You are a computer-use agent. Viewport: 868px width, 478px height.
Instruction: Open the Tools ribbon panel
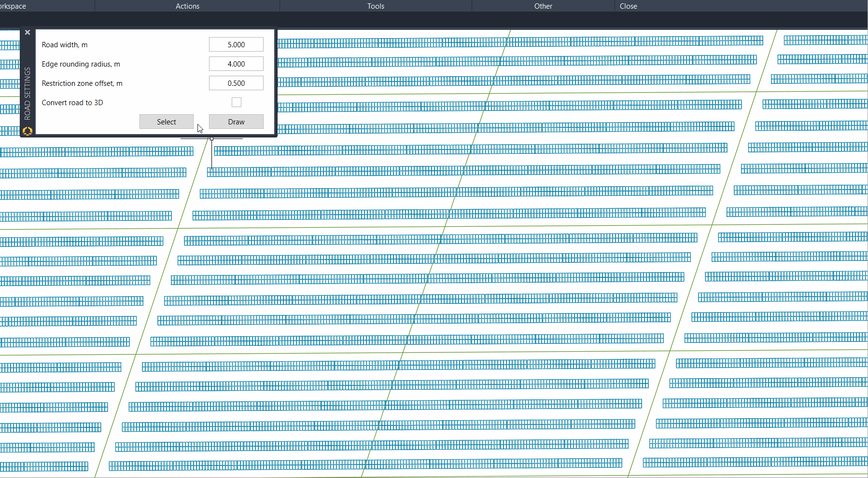click(x=376, y=6)
